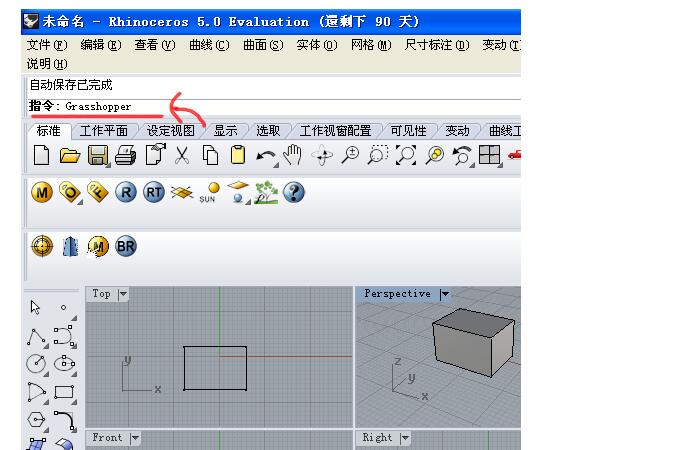
Task: Click the Sun settings icon
Action: point(208,192)
